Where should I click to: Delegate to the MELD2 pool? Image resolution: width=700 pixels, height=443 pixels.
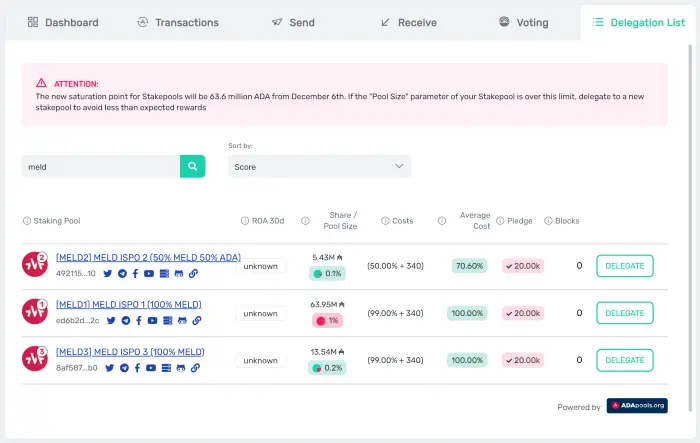point(625,266)
